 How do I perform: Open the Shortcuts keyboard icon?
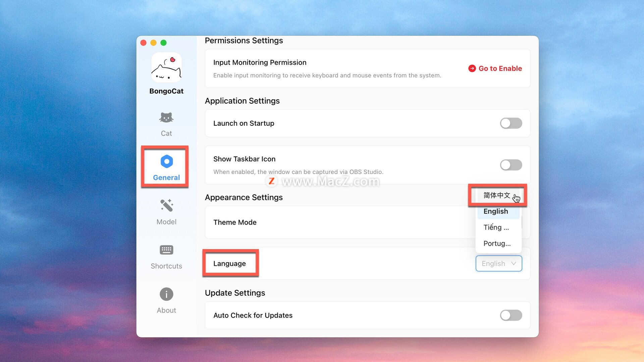(x=166, y=250)
